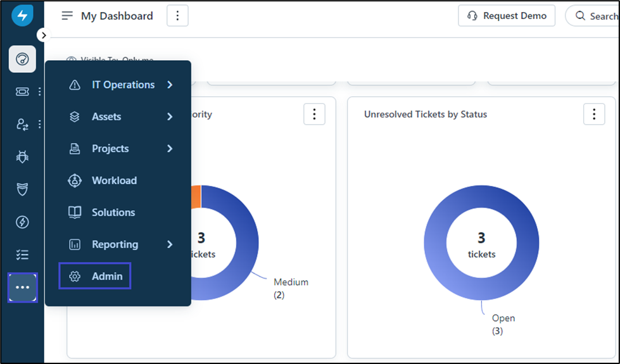Screen dimensions: 620x364
Task: Open the Tickets icon in sidebar
Action: (22, 92)
